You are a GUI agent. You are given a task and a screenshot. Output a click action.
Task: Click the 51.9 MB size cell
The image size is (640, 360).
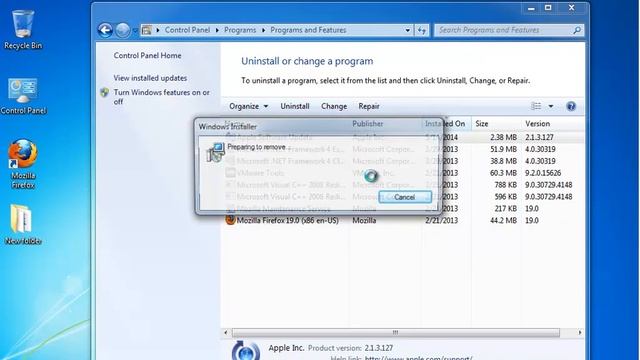503,149
